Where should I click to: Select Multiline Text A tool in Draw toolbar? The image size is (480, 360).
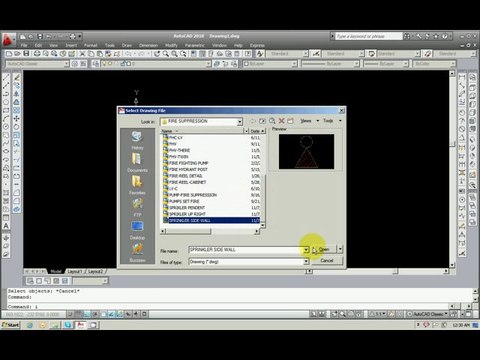6,226
